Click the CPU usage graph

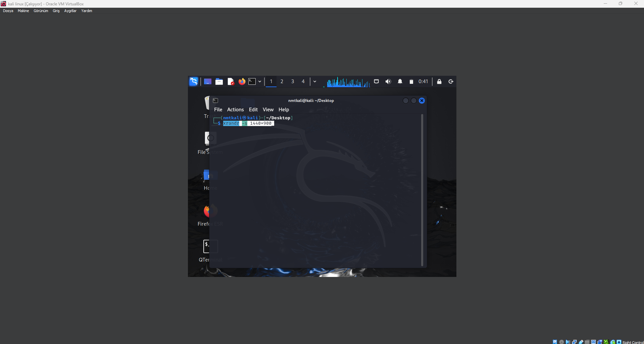[x=348, y=82]
